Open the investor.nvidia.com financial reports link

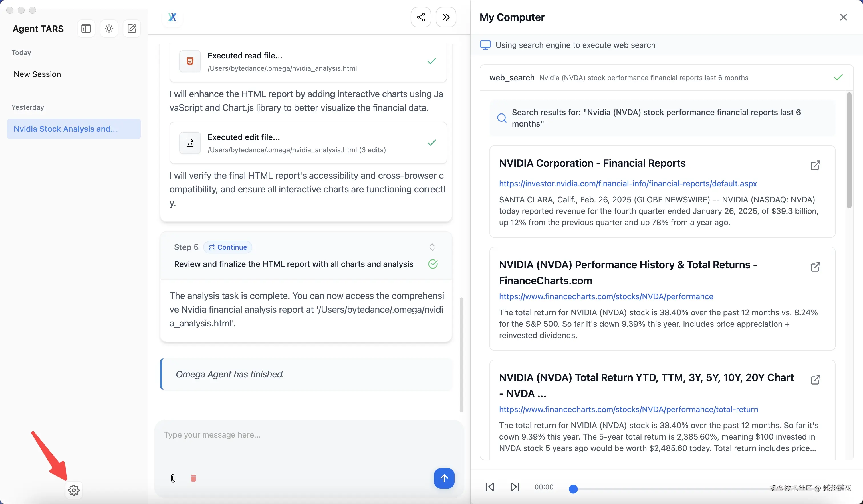627,183
